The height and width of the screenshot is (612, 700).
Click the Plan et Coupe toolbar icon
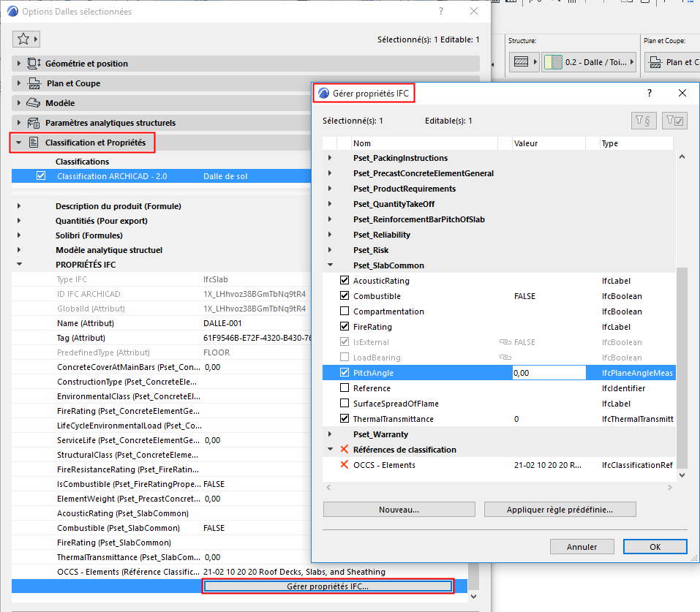tap(655, 62)
